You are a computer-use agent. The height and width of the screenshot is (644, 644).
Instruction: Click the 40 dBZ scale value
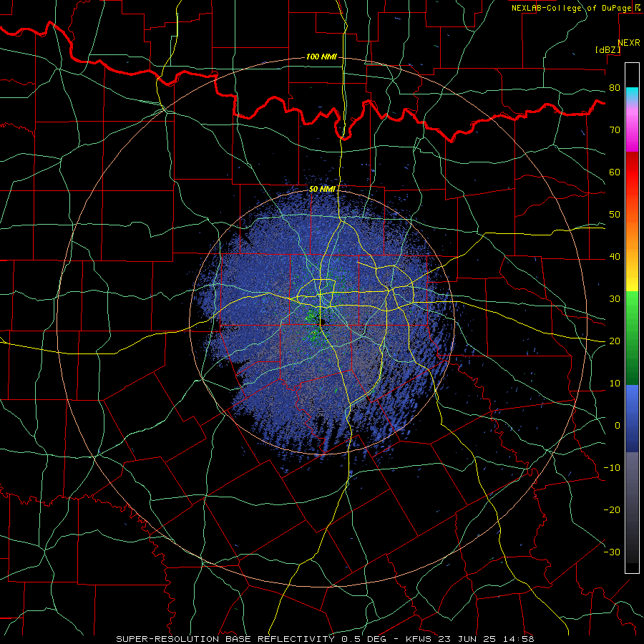[615, 257]
